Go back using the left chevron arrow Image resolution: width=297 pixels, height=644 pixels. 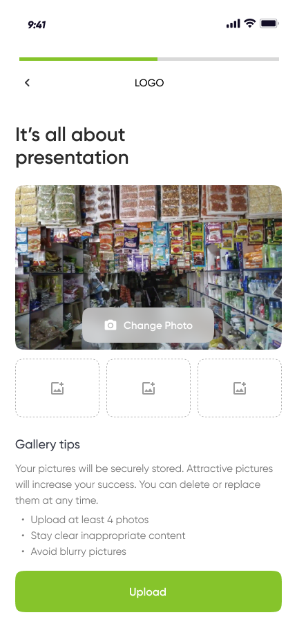(x=27, y=82)
